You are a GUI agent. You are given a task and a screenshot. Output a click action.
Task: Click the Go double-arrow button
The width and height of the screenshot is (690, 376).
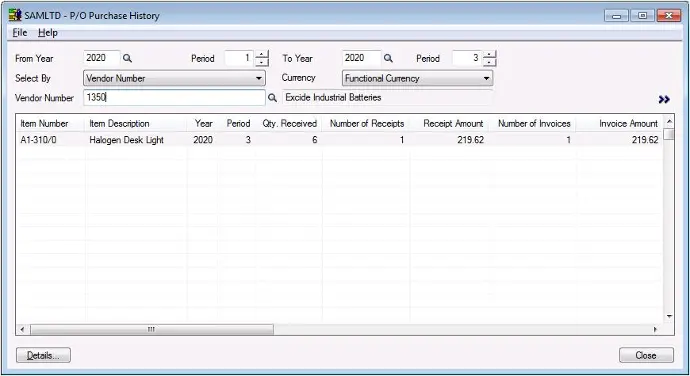[x=664, y=100]
